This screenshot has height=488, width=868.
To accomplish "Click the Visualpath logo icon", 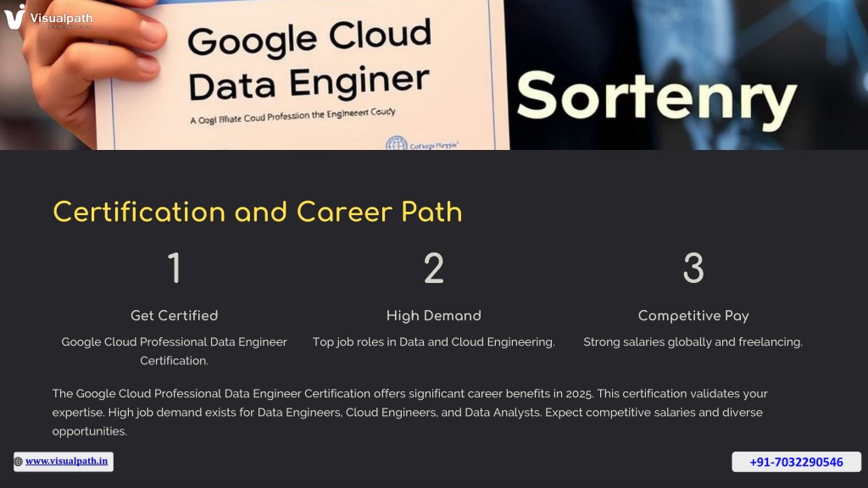I will tap(14, 17).
